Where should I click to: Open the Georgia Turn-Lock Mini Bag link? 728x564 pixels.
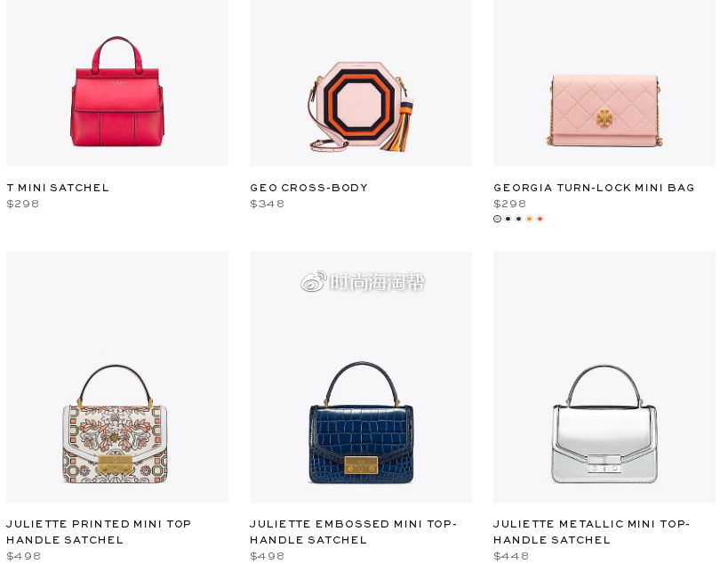594,188
